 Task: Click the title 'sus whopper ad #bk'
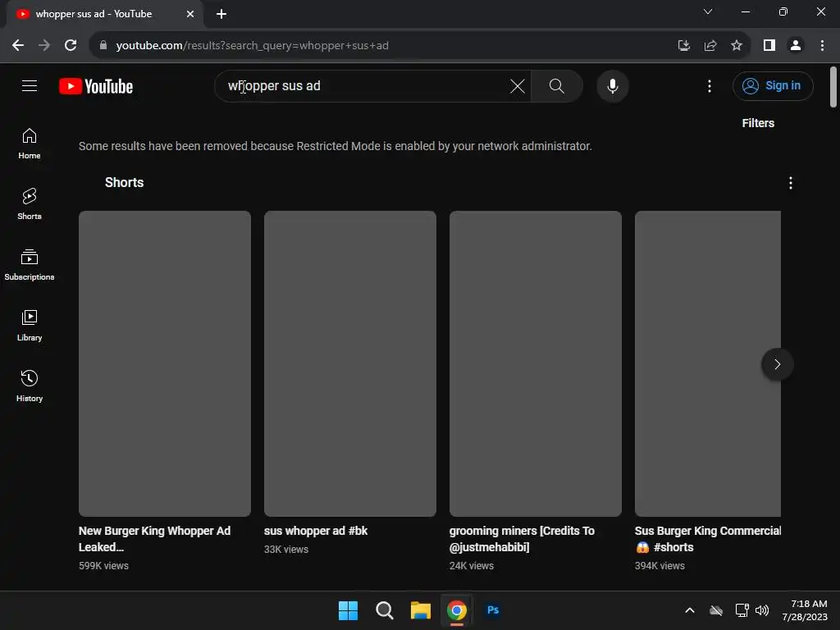[x=316, y=531]
